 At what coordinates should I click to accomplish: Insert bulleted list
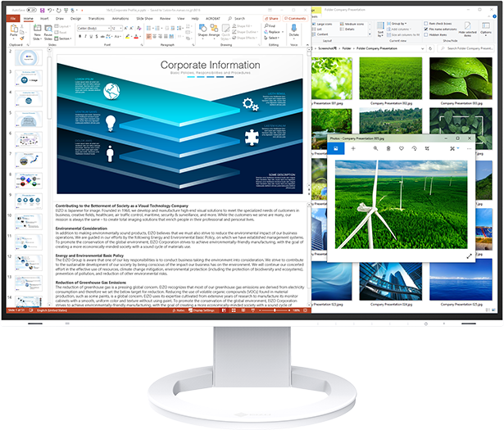pyautogui.click(x=149, y=29)
